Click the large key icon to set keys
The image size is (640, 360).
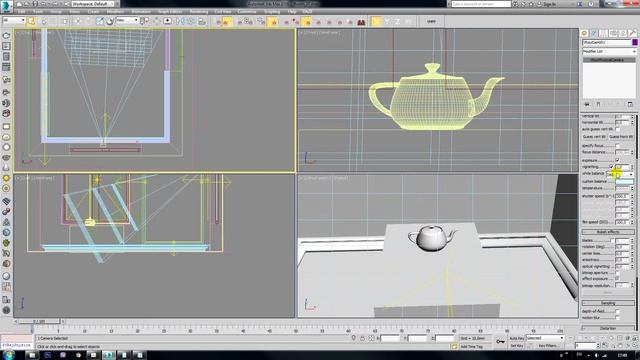[500, 341]
